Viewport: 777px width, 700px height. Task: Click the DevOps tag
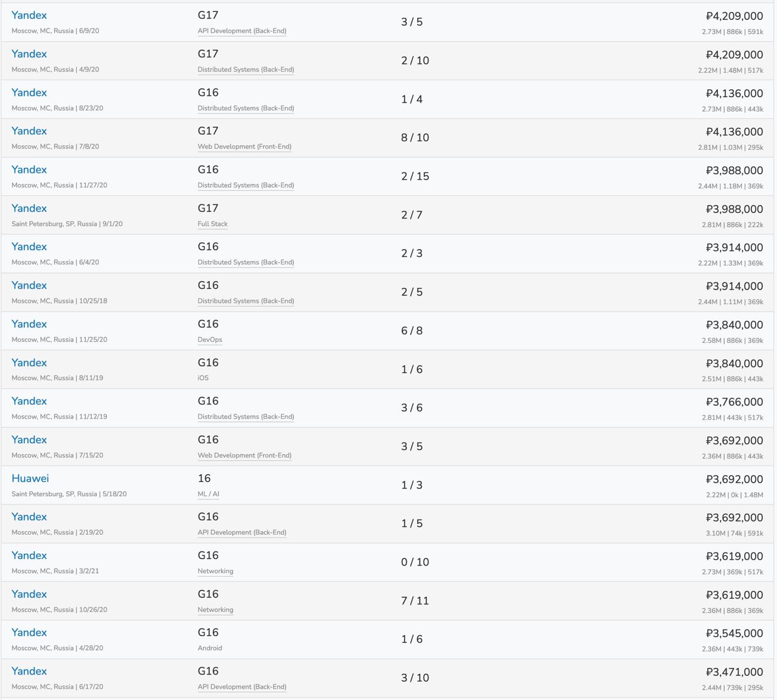[x=210, y=340]
